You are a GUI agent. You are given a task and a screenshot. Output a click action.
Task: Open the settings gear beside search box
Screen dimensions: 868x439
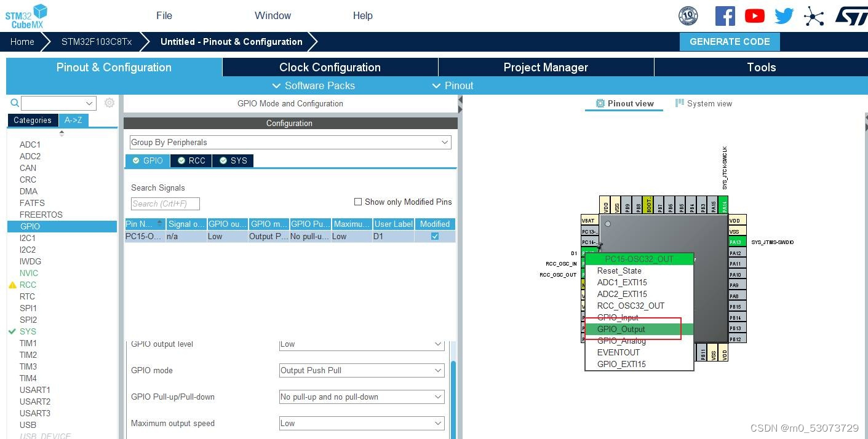coord(109,103)
